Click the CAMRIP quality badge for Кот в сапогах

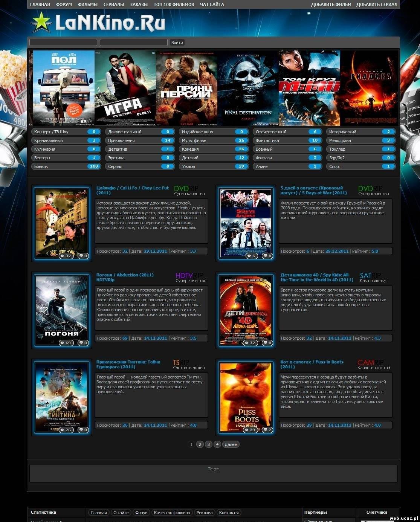click(x=370, y=362)
